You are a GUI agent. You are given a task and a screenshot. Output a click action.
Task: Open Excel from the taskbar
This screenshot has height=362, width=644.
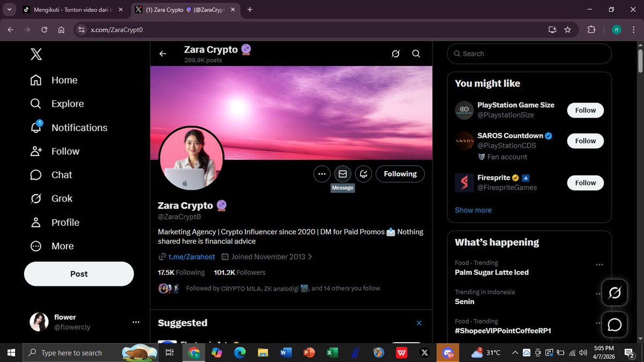[332, 352]
